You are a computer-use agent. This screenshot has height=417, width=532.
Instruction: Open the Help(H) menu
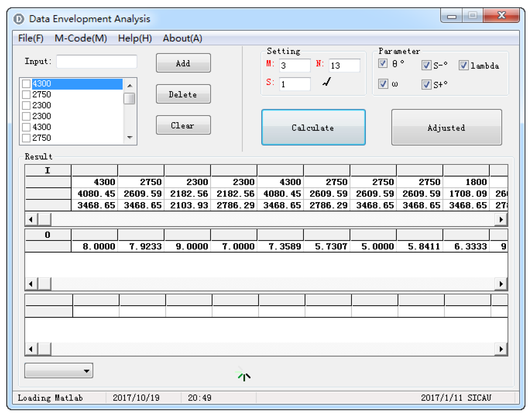tap(135, 38)
